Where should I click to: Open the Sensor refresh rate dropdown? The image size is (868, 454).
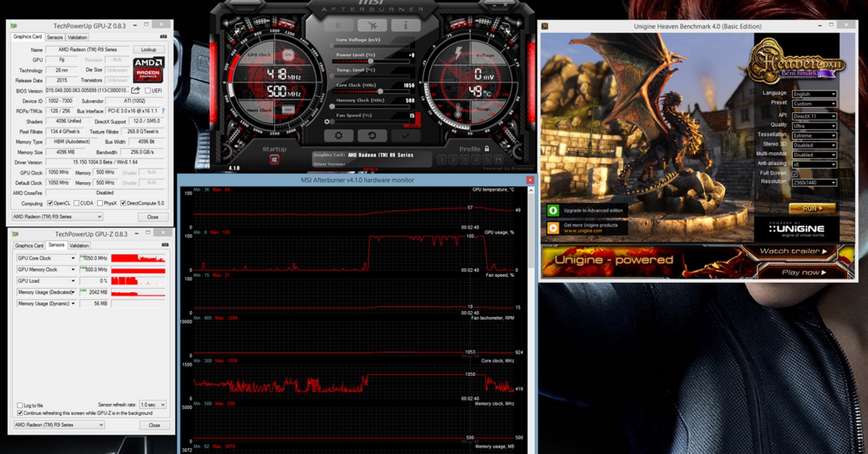[x=153, y=405]
